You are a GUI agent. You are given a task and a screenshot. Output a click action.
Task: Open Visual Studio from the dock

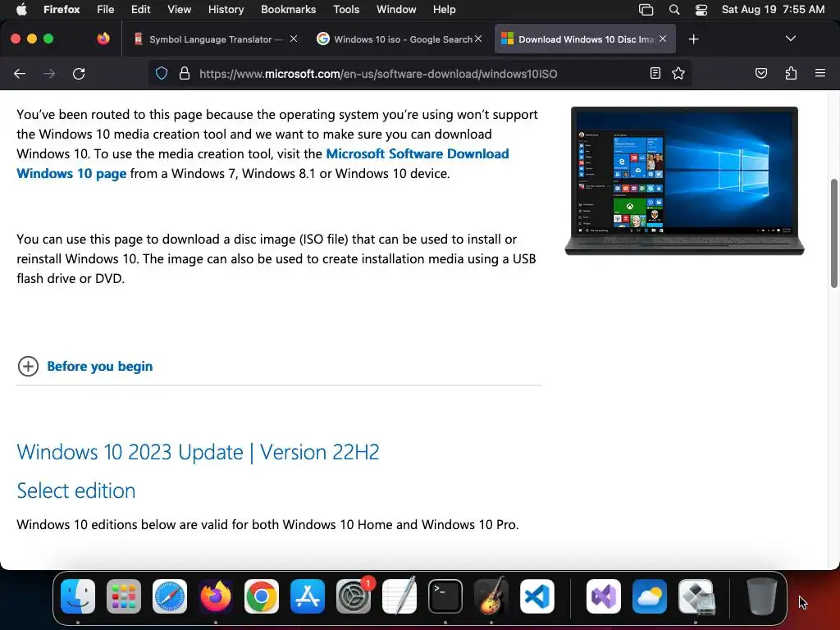pyautogui.click(x=604, y=596)
